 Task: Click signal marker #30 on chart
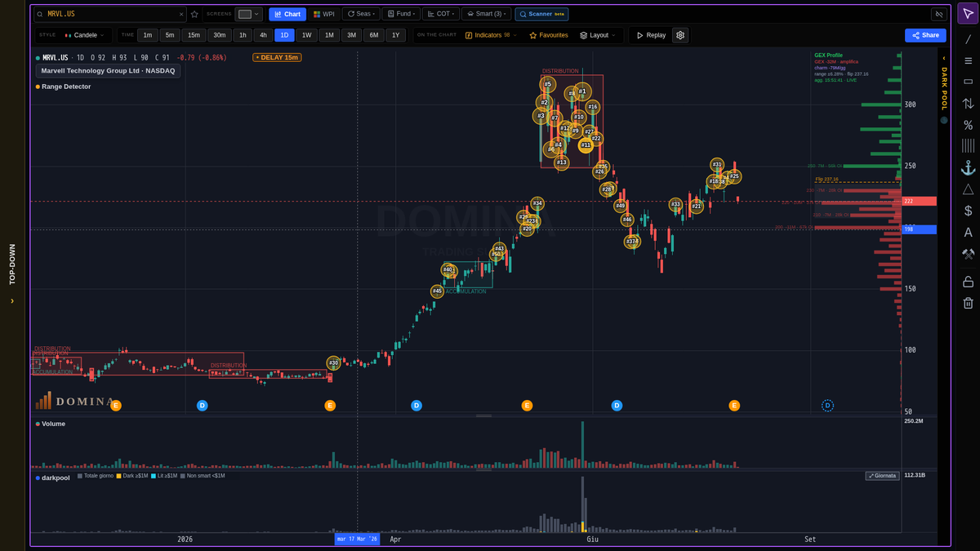tap(333, 362)
